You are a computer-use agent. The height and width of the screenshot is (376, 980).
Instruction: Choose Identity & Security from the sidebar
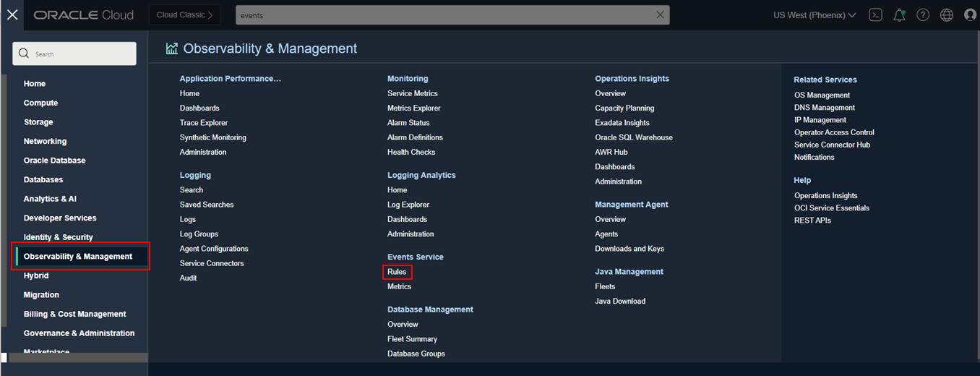[58, 237]
